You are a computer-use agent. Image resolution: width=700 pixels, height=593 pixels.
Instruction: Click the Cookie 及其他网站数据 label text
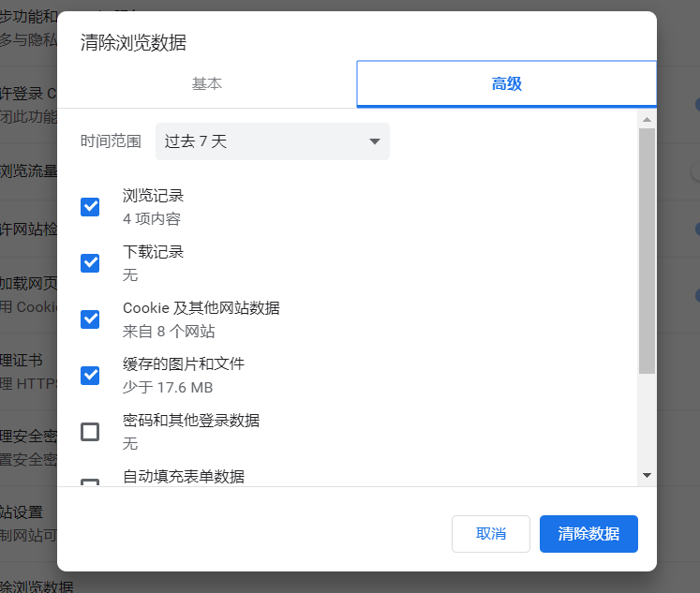pyautogui.click(x=201, y=308)
